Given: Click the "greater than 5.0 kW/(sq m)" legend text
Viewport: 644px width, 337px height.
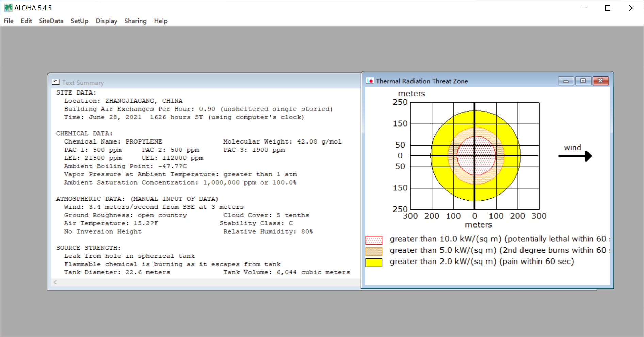Looking at the screenshot, I should point(500,250).
